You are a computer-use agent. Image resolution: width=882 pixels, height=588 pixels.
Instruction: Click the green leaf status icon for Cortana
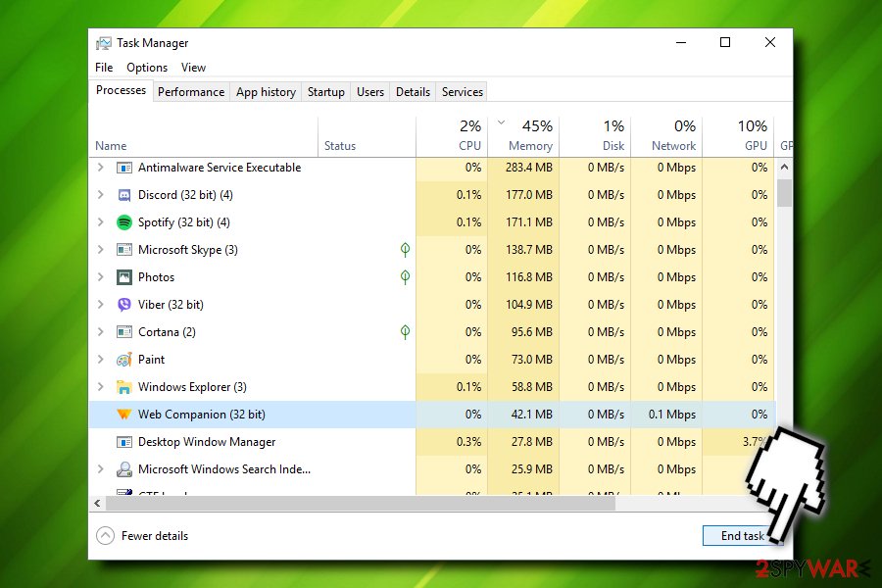click(x=405, y=332)
